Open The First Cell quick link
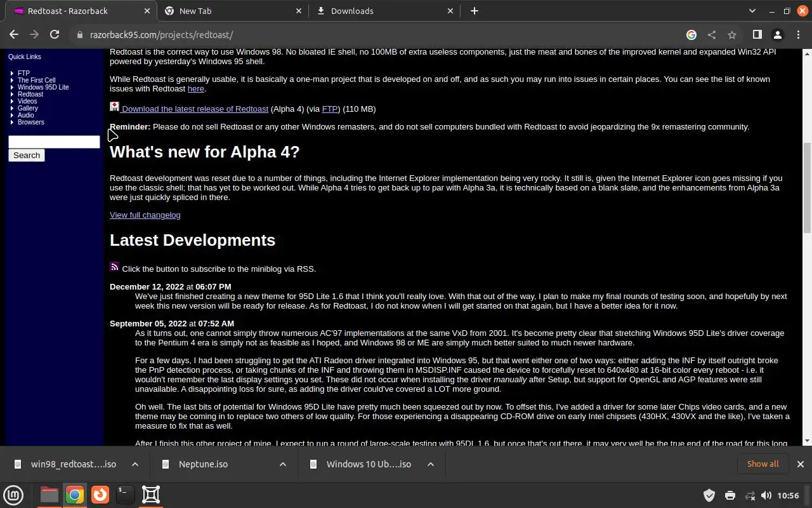Image resolution: width=812 pixels, height=508 pixels. click(x=36, y=80)
